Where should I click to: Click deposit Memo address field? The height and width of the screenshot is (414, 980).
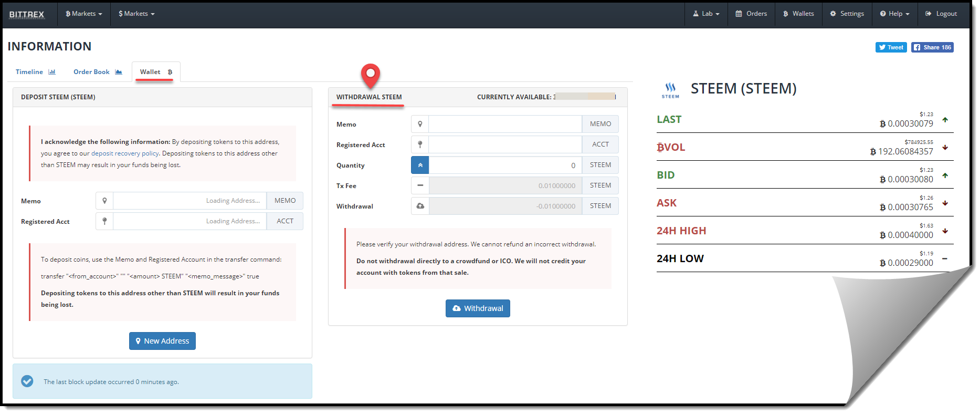tap(190, 201)
